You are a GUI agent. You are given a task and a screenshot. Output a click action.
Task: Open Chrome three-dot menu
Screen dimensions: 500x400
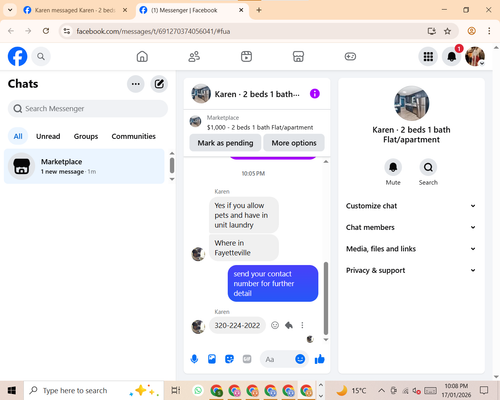pos(489,31)
